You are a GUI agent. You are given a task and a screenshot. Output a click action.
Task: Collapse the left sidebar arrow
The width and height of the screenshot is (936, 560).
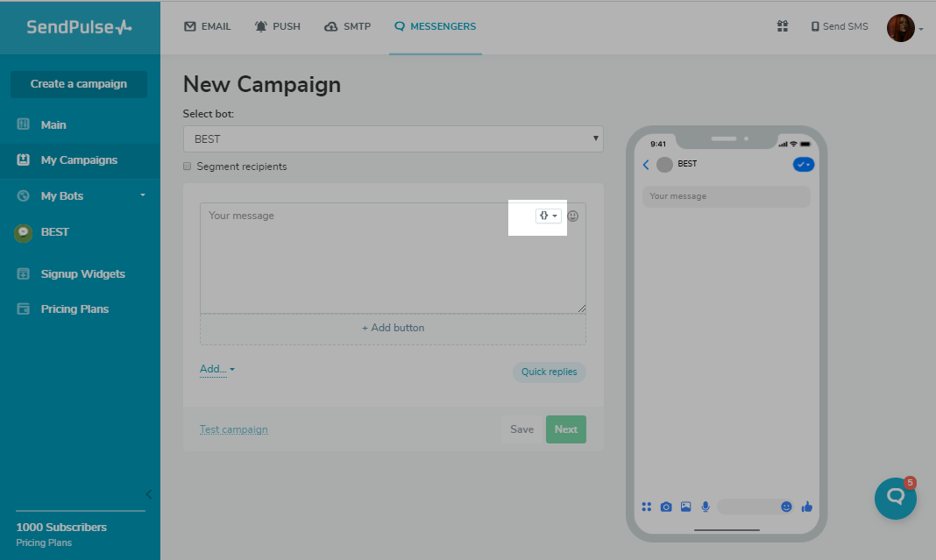click(148, 494)
